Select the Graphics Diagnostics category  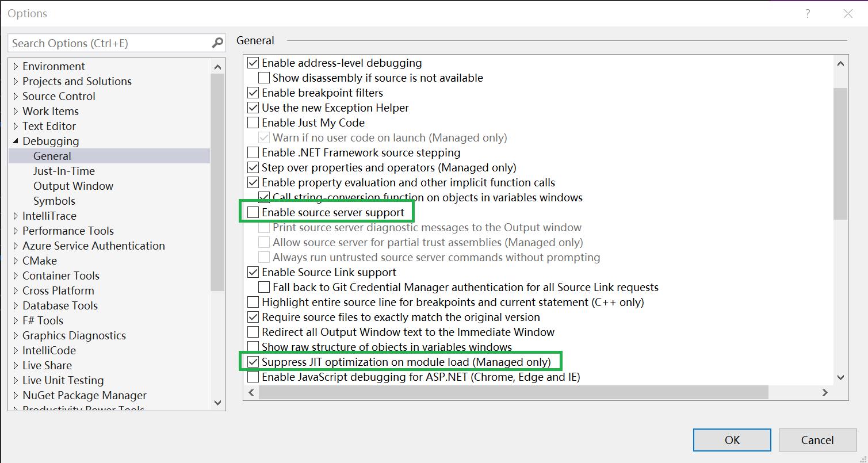[74, 335]
